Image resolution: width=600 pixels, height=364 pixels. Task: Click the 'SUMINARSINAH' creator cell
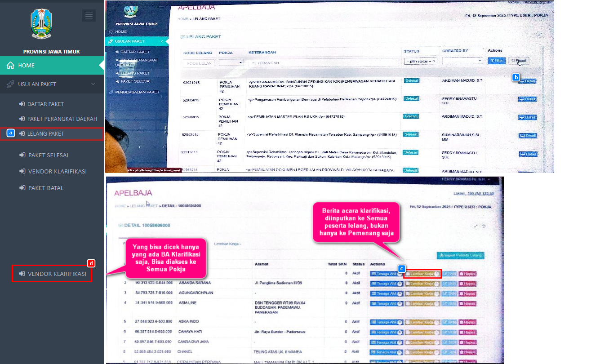pyautogui.click(x=461, y=137)
